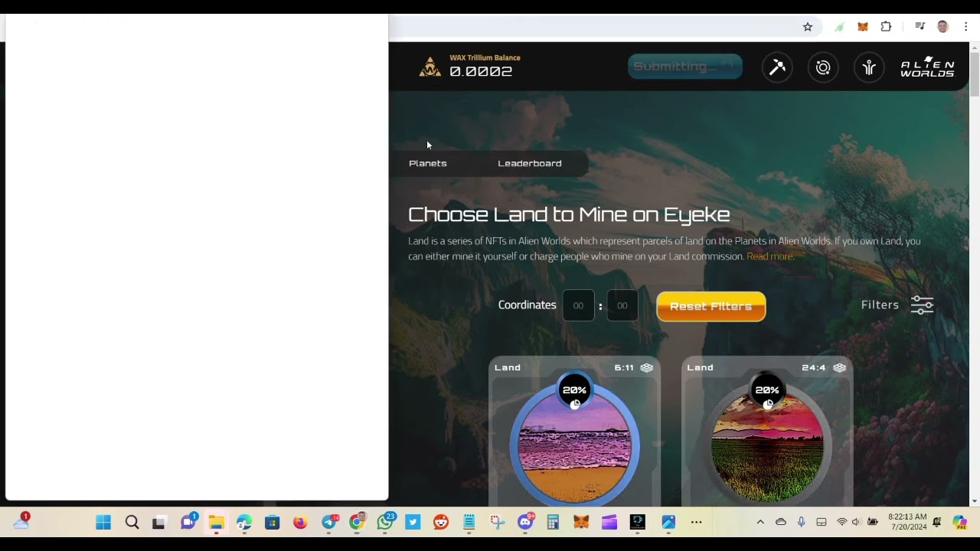The image size is (980, 551).
Task: Open WhatsApp from the taskbar
Action: (386, 523)
